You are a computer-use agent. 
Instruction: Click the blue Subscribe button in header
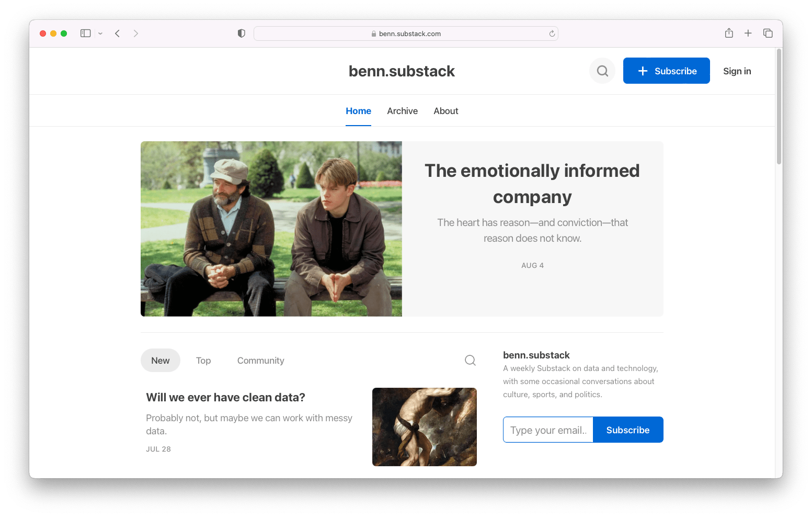666,71
